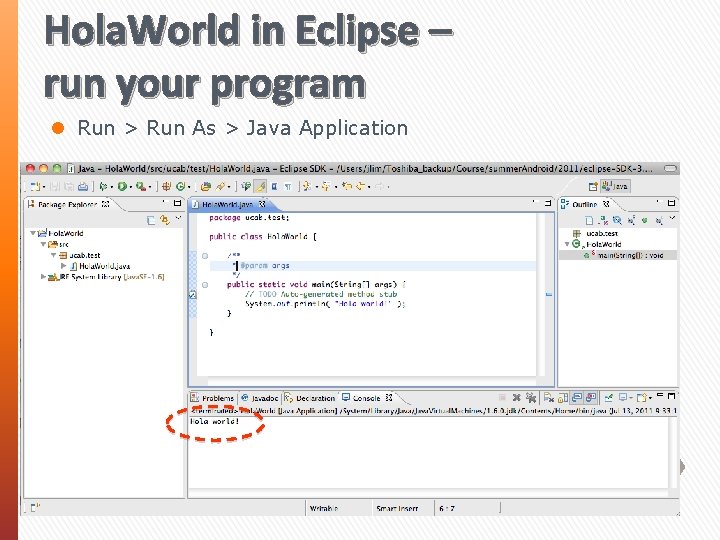Switch to the Declaration tab
The image size is (720, 540).
[x=310, y=398]
